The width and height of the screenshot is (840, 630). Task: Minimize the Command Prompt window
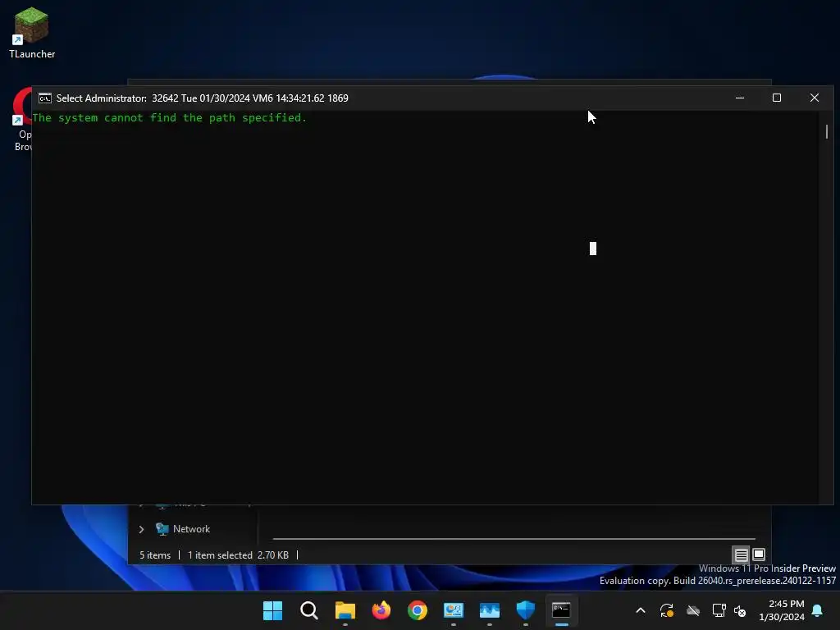coord(740,98)
